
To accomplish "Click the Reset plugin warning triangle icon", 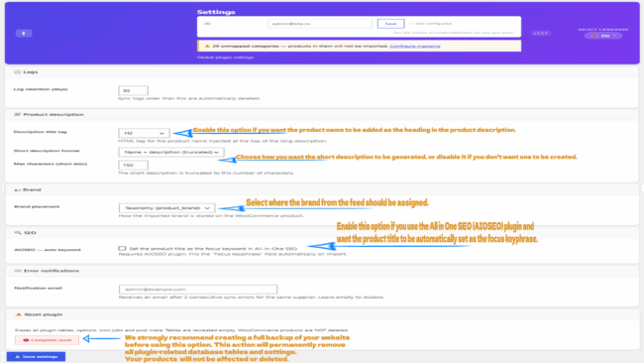I will (x=19, y=314).
